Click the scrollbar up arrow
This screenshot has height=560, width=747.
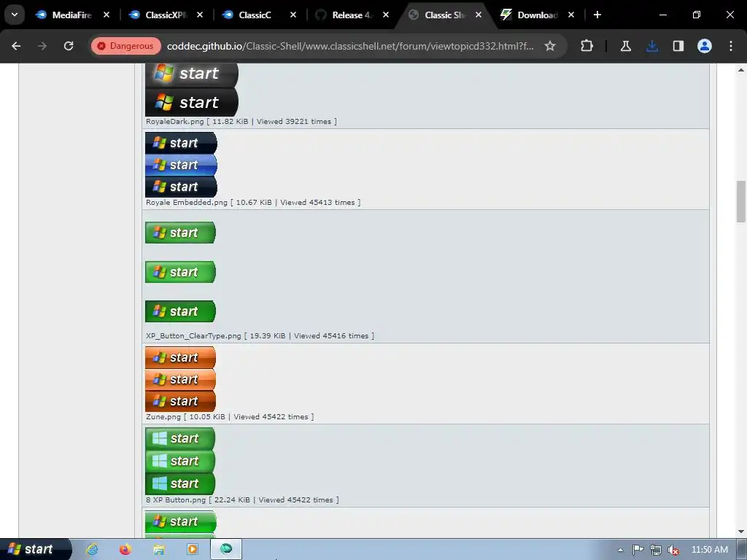[741, 70]
